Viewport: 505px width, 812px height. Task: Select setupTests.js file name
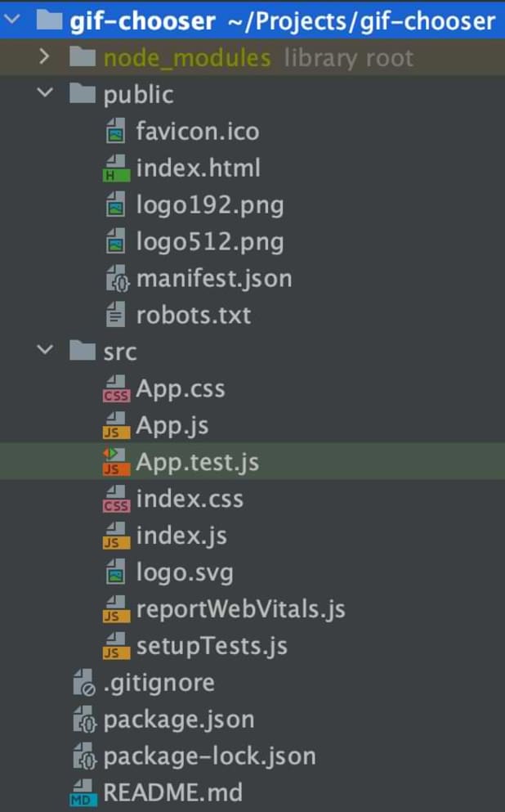click(212, 646)
